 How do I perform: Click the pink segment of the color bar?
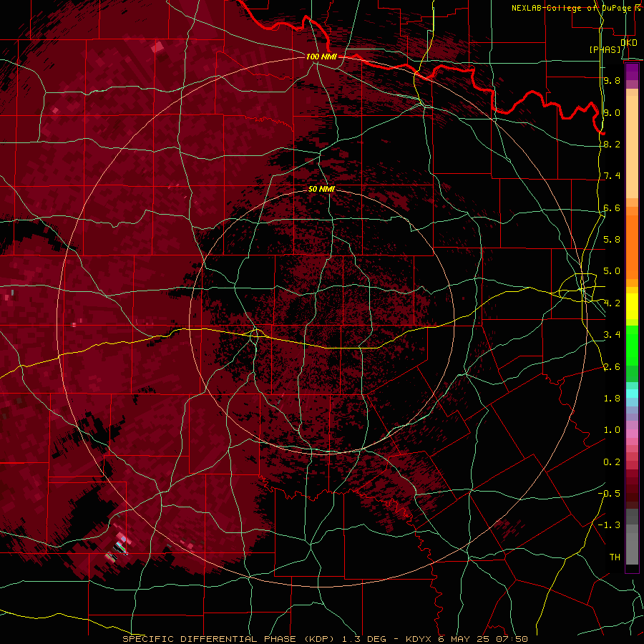point(632,434)
